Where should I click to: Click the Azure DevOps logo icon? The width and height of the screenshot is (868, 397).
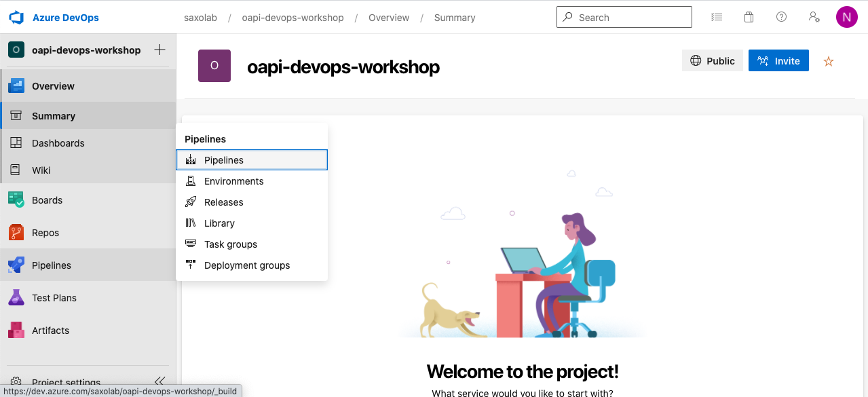[16, 18]
